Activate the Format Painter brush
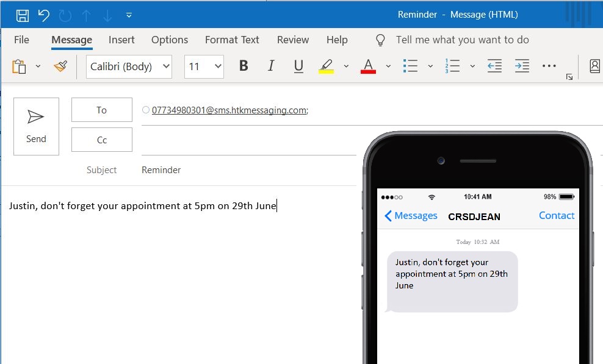603x364 pixels. coord(60,66)
